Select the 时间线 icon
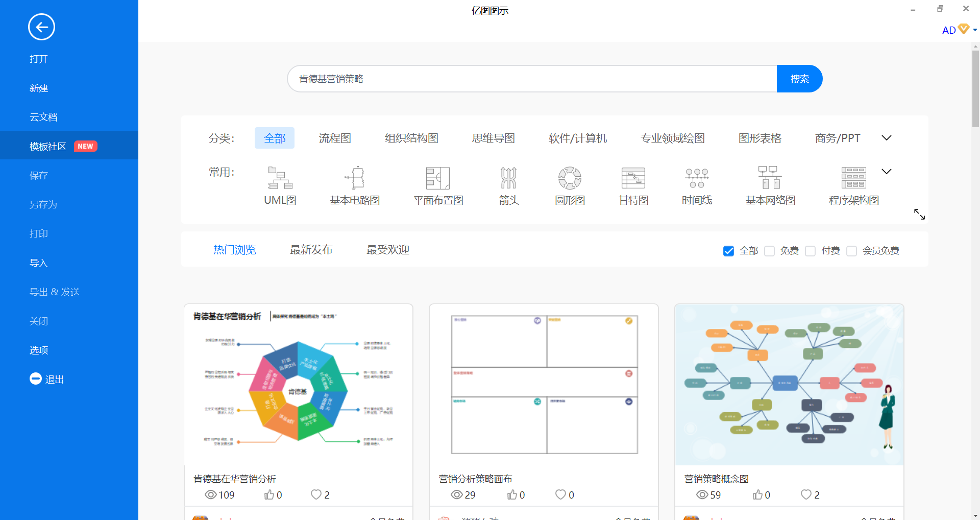980x520 pixels. (x=697, y=178)
